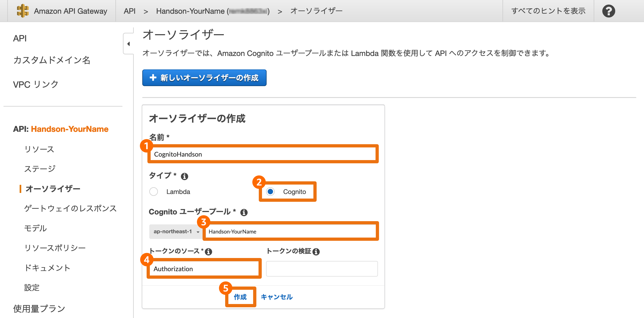Click the トークンのソース field containing Authorization

[204, 269]
